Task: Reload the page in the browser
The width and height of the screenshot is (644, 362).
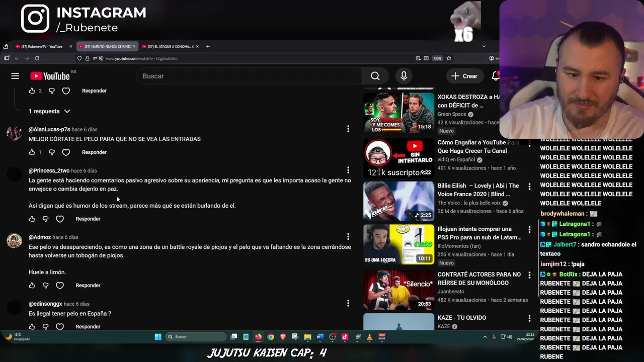Action: pos(37,58)
